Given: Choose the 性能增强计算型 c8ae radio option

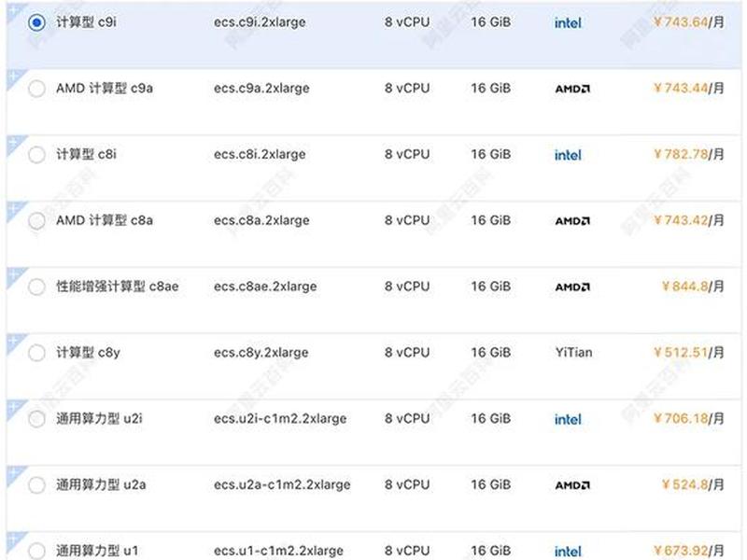Looking at the screenshot, I should pos(36,287).
